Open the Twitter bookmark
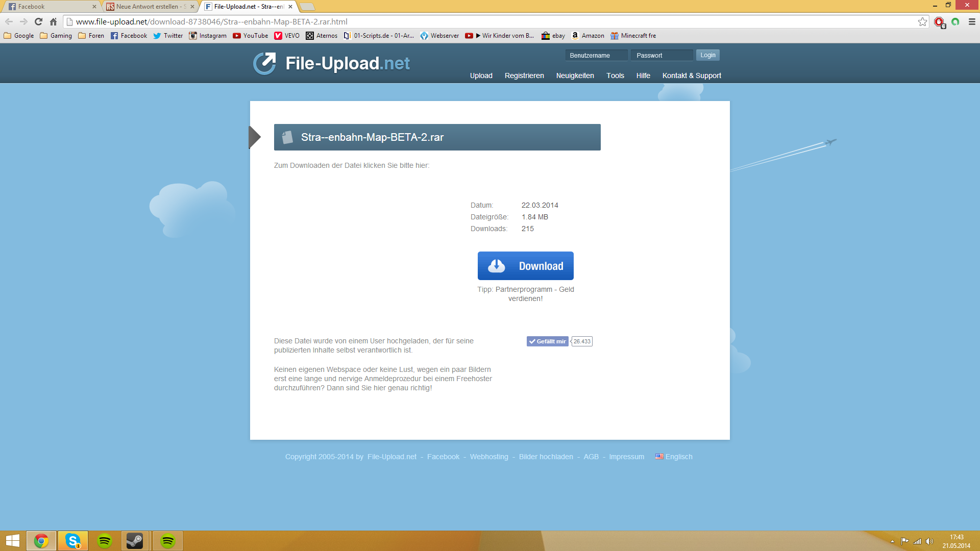Screen dimensions: 980x551 (x=168, y=36)
